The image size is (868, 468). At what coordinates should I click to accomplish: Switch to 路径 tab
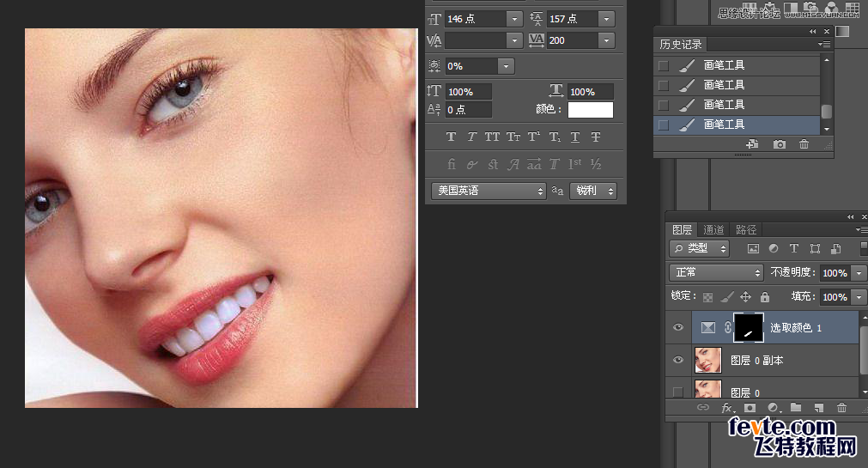coord(746,230)
